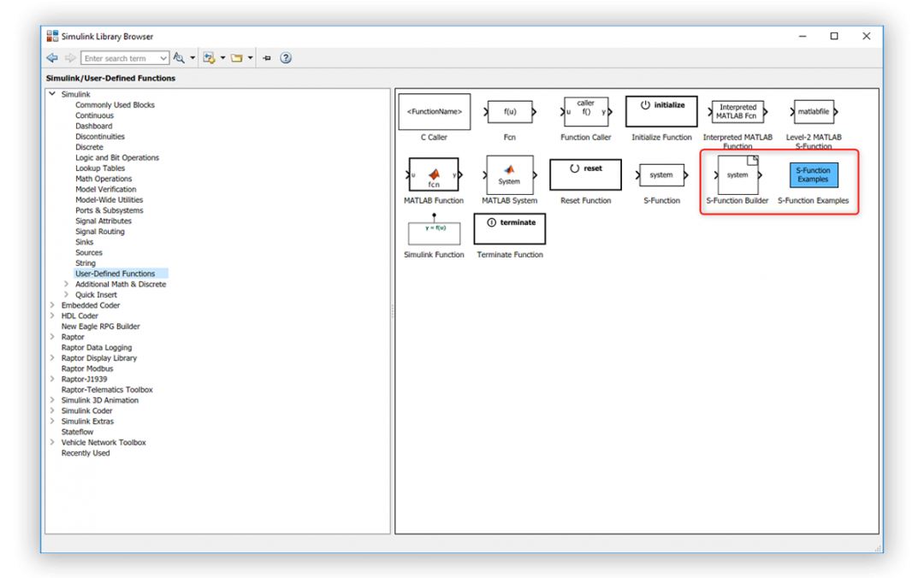The height and width of the screenshot is (578, 924).
Task: Open the search term dropdown arrow
Action: (164, 57)
